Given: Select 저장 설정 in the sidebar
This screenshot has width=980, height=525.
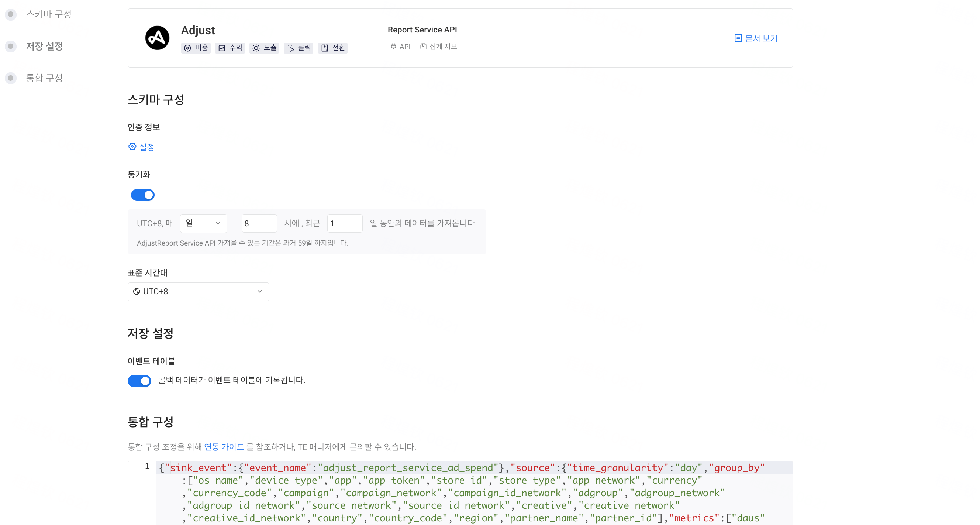Looking at the screenshot, I should [45, 46].
